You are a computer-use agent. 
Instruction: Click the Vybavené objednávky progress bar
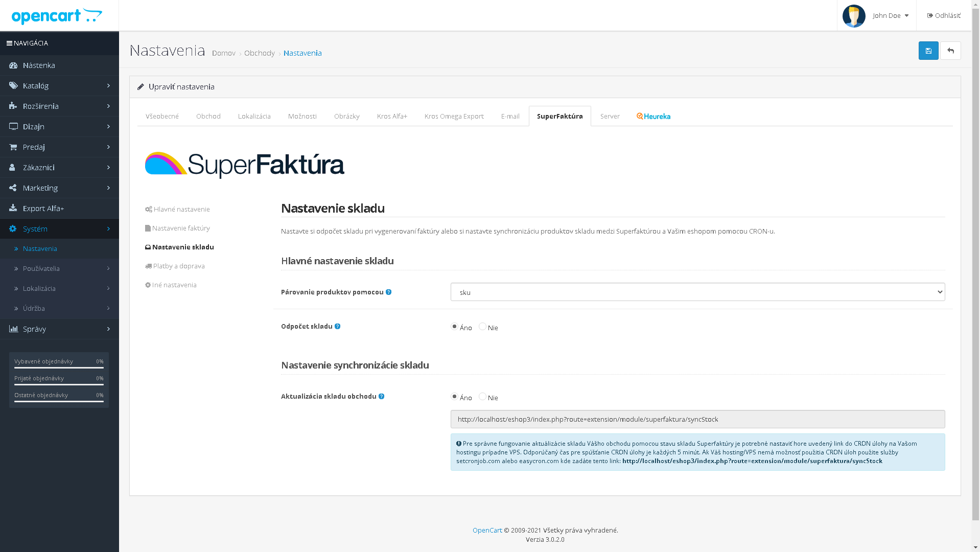pyautogui.click(x=59, y=367)
